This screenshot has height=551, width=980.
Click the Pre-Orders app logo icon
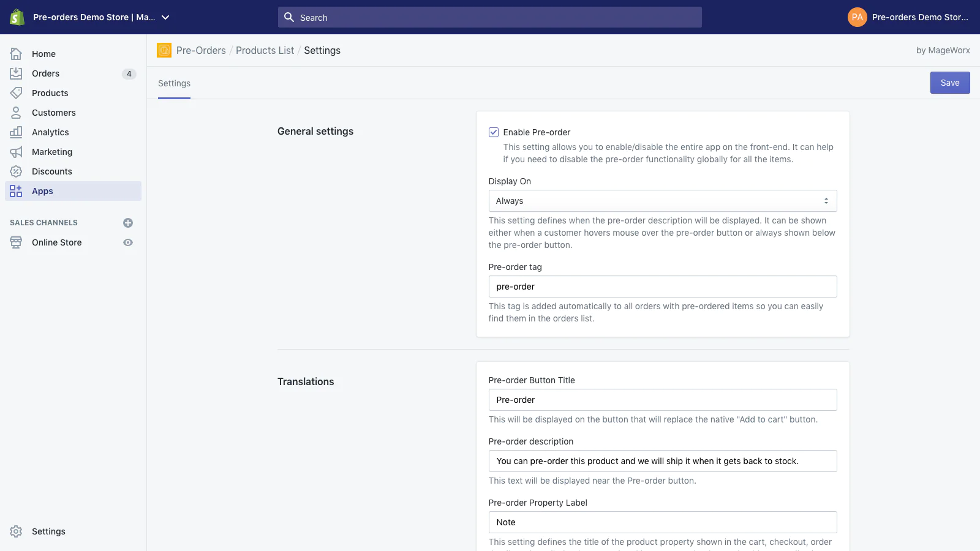164,50
